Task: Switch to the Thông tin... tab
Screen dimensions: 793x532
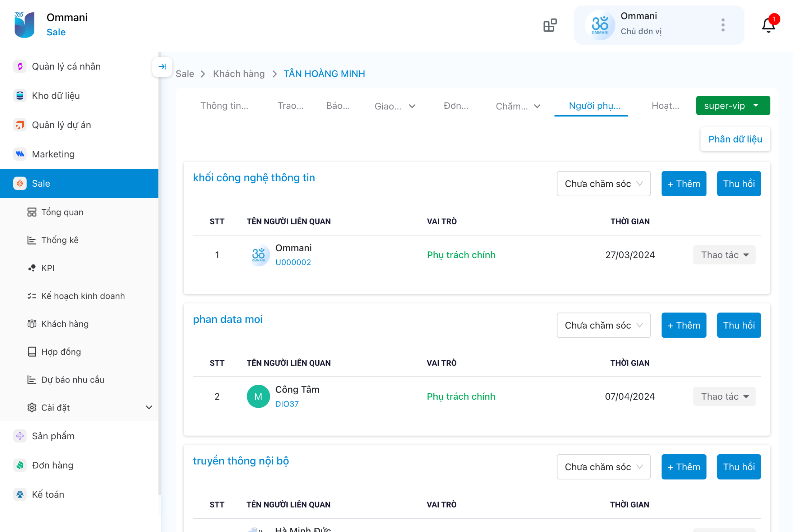Action: (224, 106)
